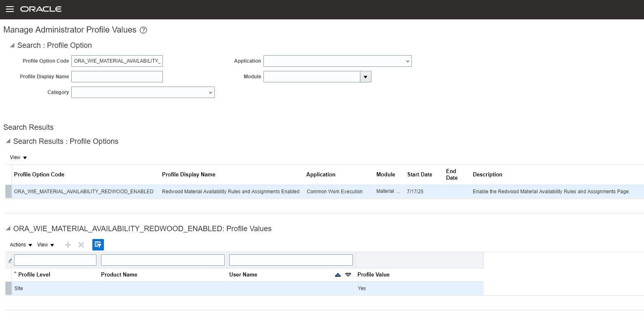Screen dimensions: 644x328
Task: Collapse the Search : Profile Option section
Action: tap(12, 45)
